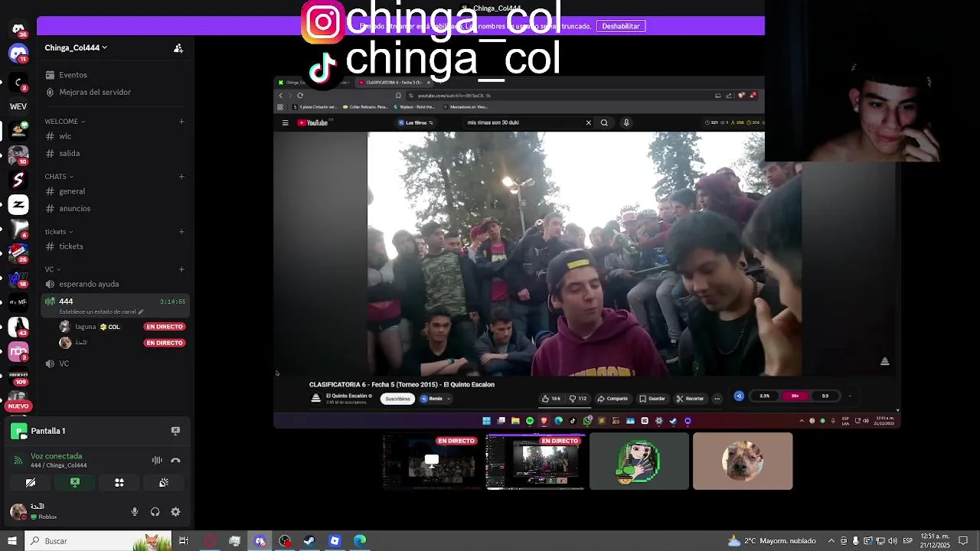Click the Buscar taskbar search box
The image size is (980, 551).
click(x=98, y=541)
